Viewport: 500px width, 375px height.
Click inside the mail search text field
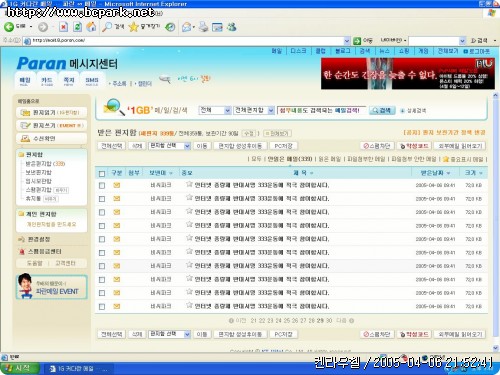[x=322, y=110]
